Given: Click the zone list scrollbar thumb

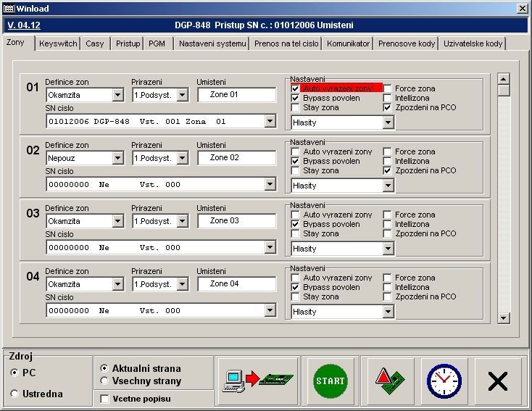Looking at the screenshot, I should coord(504,91).
